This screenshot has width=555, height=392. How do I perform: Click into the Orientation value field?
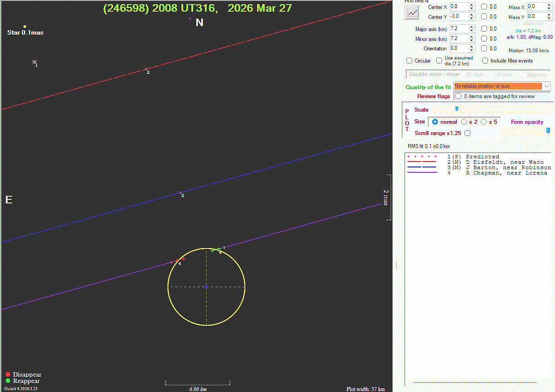[x=458, y=49]
